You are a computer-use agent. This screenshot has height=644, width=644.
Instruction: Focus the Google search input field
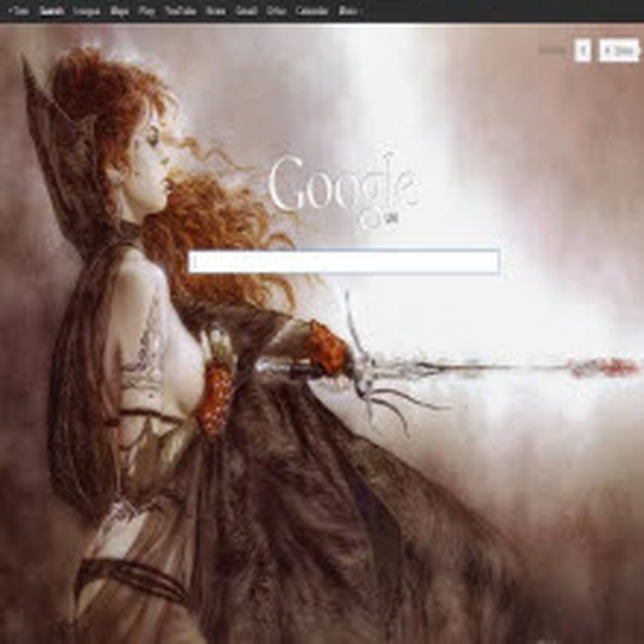tap(344, 262)
